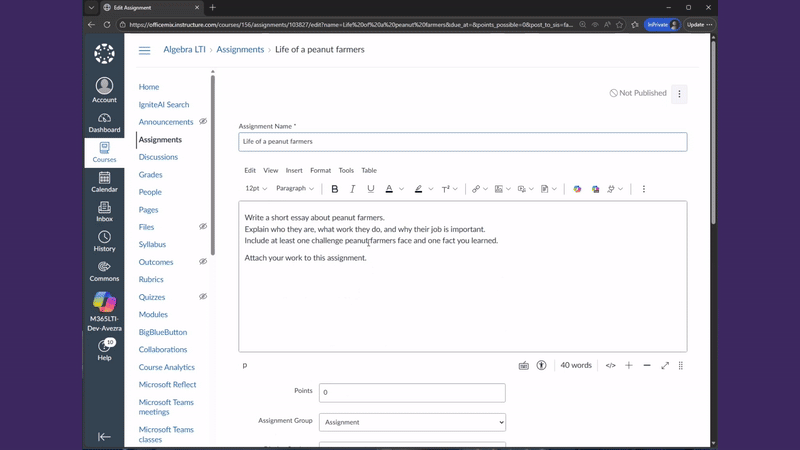Open Courses in the global navigation

104,153
